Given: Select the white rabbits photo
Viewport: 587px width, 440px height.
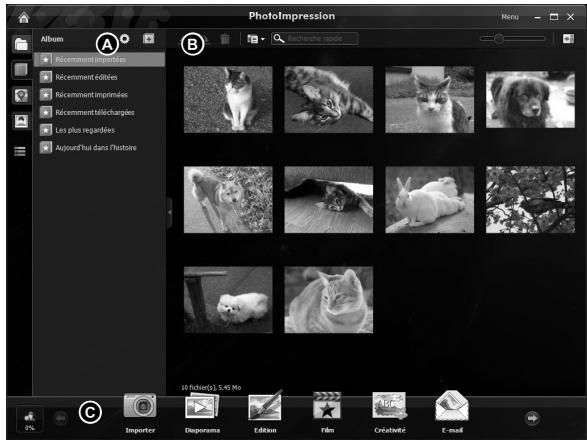Looking at the screenshot, I should pyautogui.click(x=429, y=200).
